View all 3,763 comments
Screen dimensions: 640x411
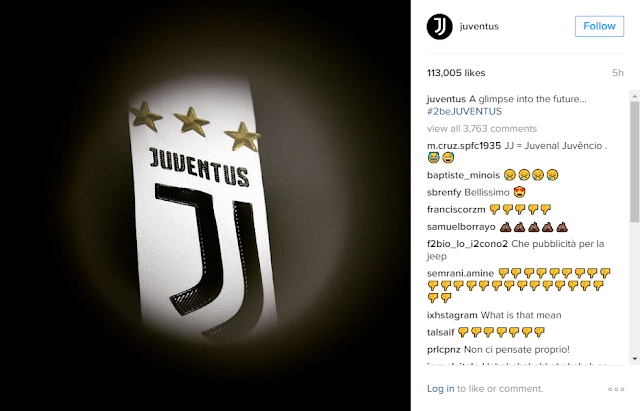[482, 129]
